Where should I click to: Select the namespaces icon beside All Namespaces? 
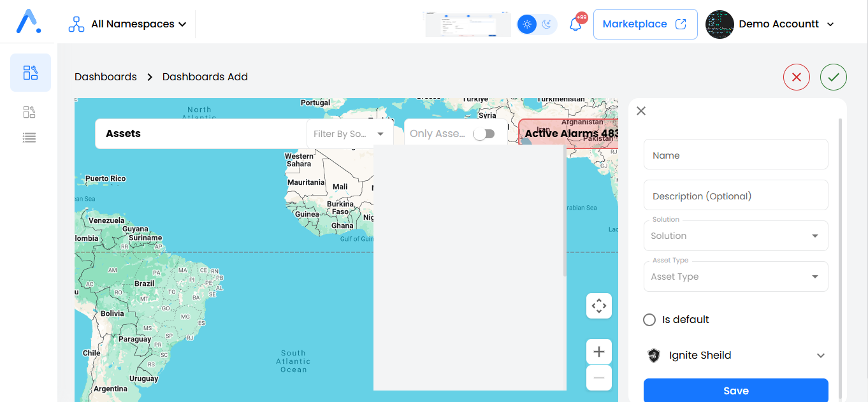point(75,24)
